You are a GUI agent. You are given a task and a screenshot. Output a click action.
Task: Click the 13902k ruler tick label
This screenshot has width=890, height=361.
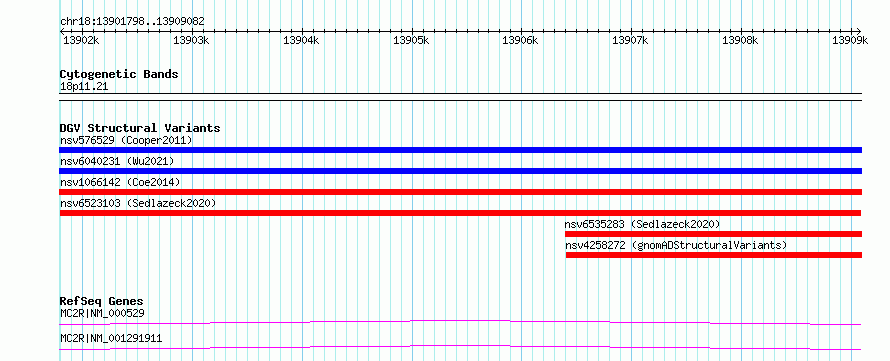[x=81, y=40]
